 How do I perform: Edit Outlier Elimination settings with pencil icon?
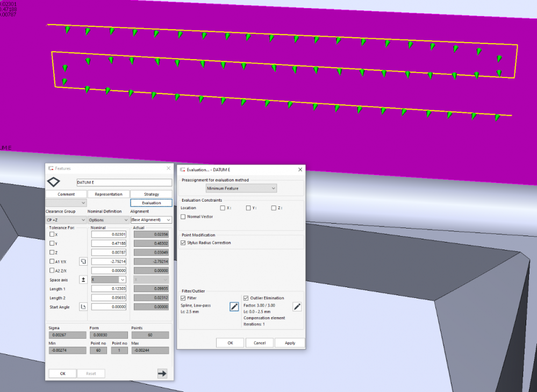pyautogui.click(x=297, y=307)
